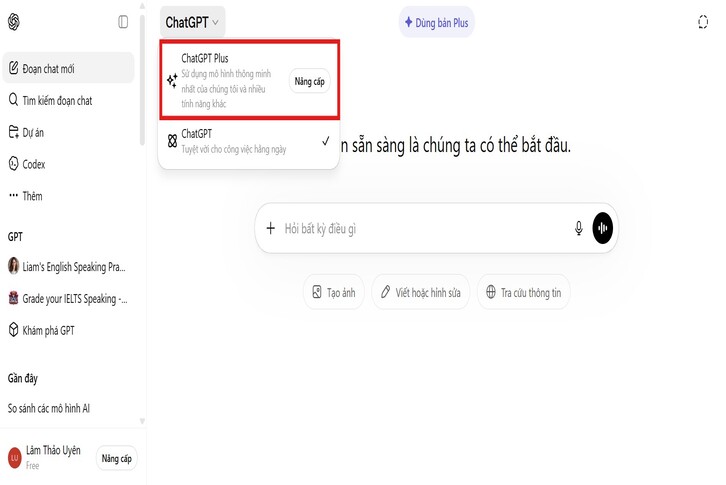Expand the Thêm more options item
The height and width of the screenshot is (485, 726).
(69, 196)
